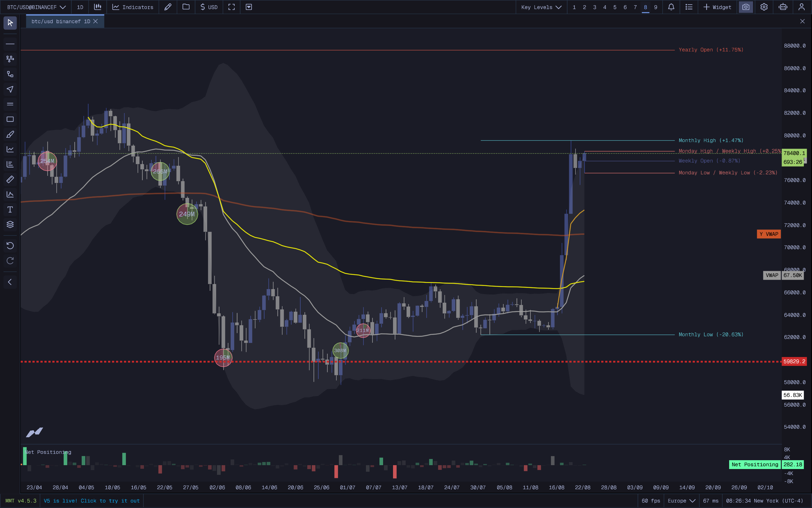Open the folder layouts icon
This screenshot has width=812, height=508.
(186, 7)
